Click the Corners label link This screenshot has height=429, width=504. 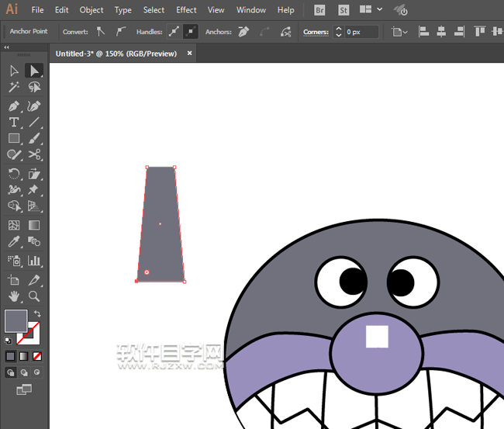(x=316, y=32)
